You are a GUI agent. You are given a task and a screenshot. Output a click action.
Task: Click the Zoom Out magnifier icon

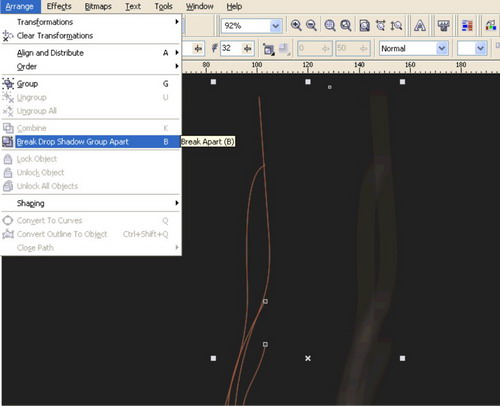tap(311, 25)
